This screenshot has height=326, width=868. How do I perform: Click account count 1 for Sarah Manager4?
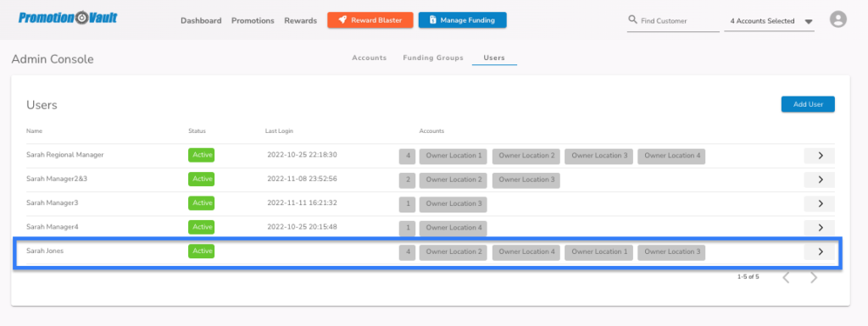click(408, 228)
